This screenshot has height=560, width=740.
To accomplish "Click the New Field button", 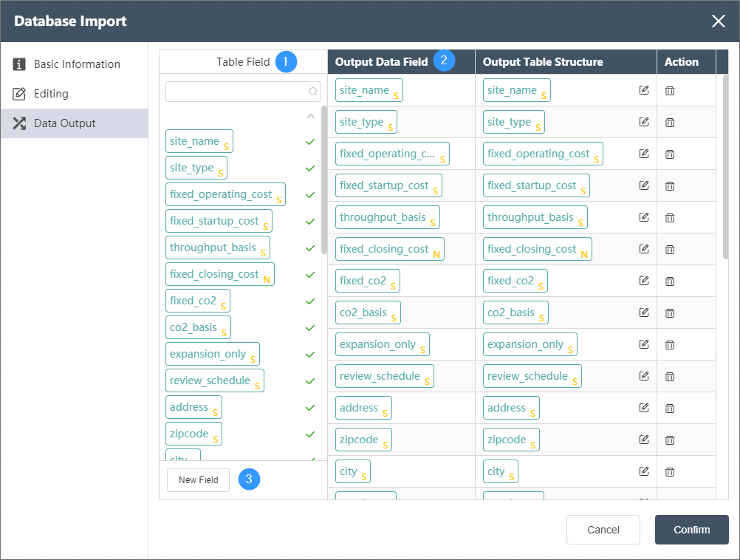I will pos(198,479).
